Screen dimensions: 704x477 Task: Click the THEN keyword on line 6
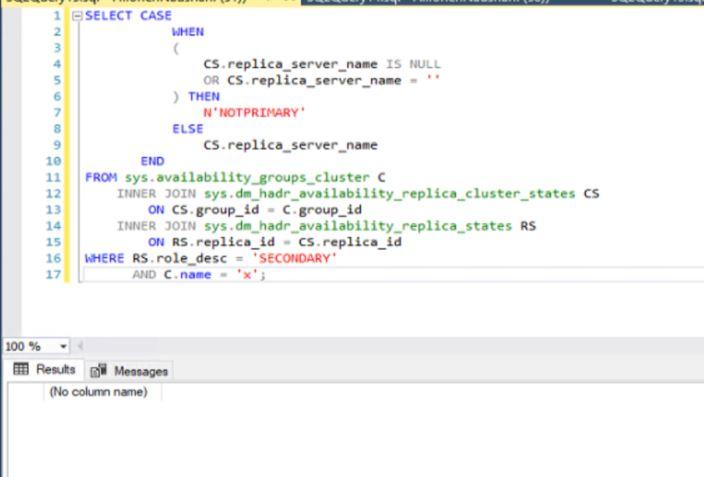tap(204, 97)
